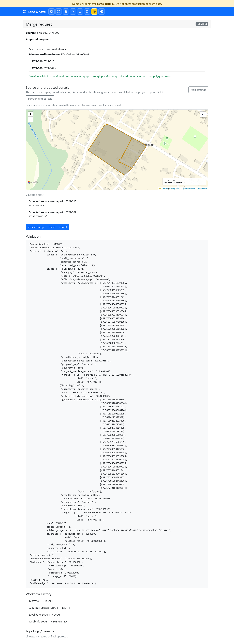234x644 pixels.
Task: Click the document review checkmark icon
Action: [x=66, y=11]
